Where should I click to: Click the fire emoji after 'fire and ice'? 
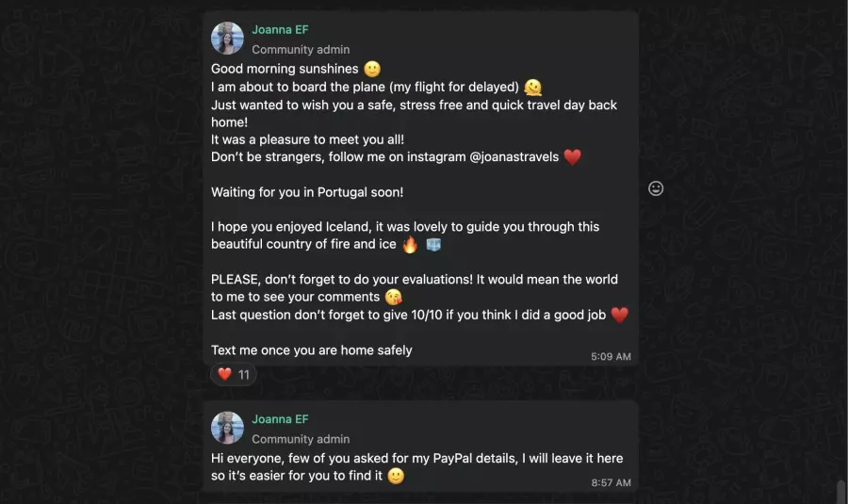pos(410,245)
